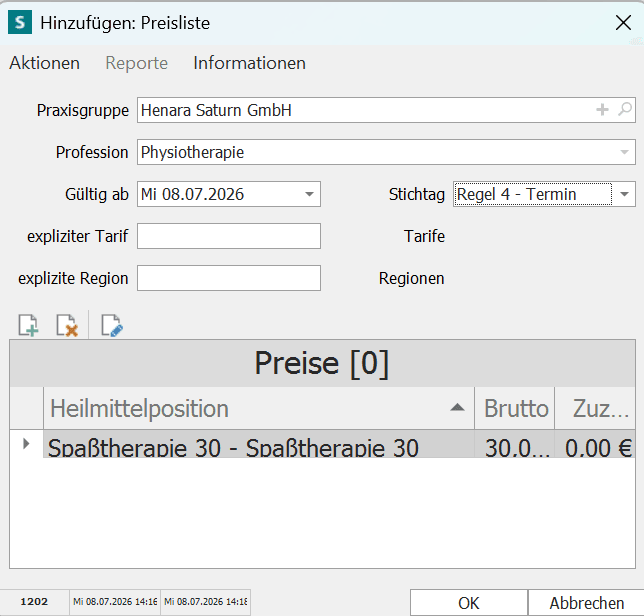Open the Gültig ab date picker arrow

pos(309,194)
